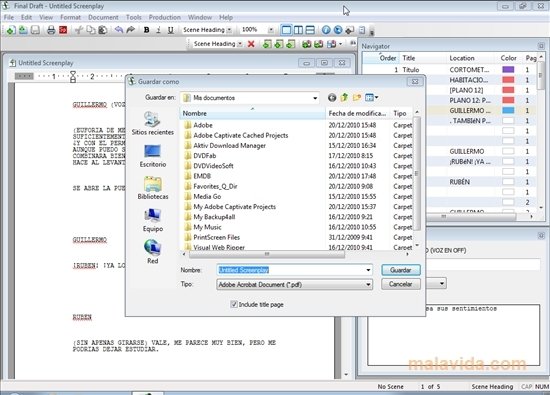Create a new folder in save dialog
Image resolution: width=550 pixels, height=395 pixels.
(357, 98)
